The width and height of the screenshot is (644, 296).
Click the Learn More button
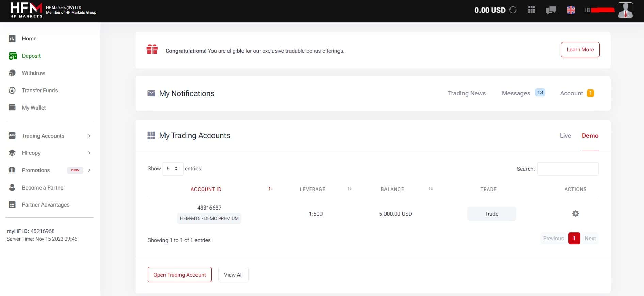click(580, 50)
